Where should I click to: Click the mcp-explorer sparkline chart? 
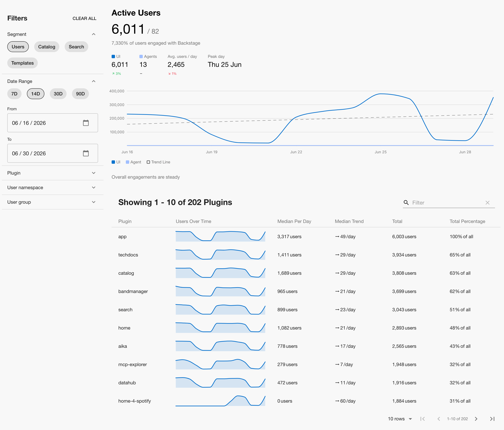pyautogui.click(x=220, y=364)
